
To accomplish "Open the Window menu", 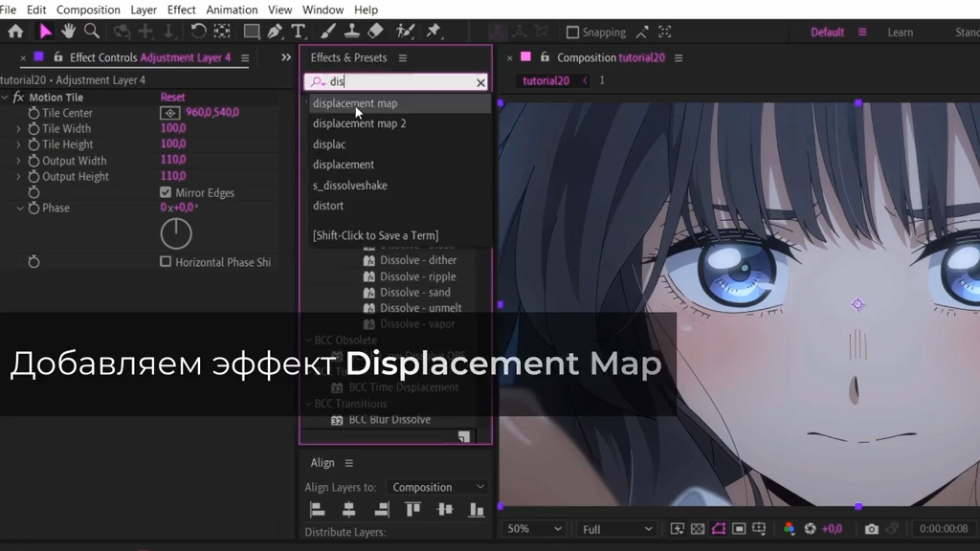I will pos(323,10).
